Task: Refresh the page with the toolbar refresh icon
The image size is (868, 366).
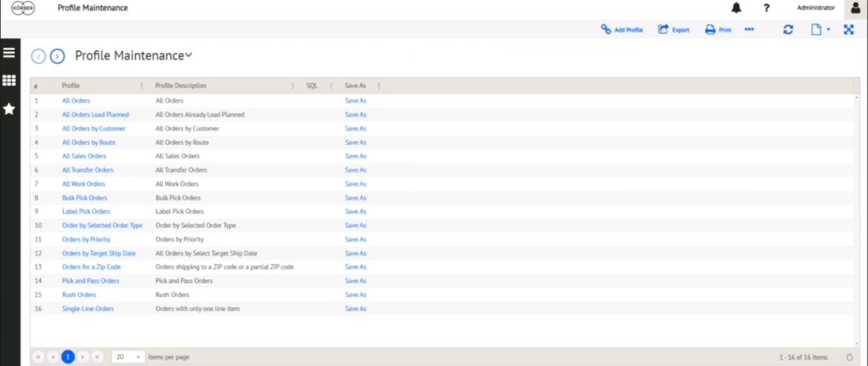Action: point(788,29)
